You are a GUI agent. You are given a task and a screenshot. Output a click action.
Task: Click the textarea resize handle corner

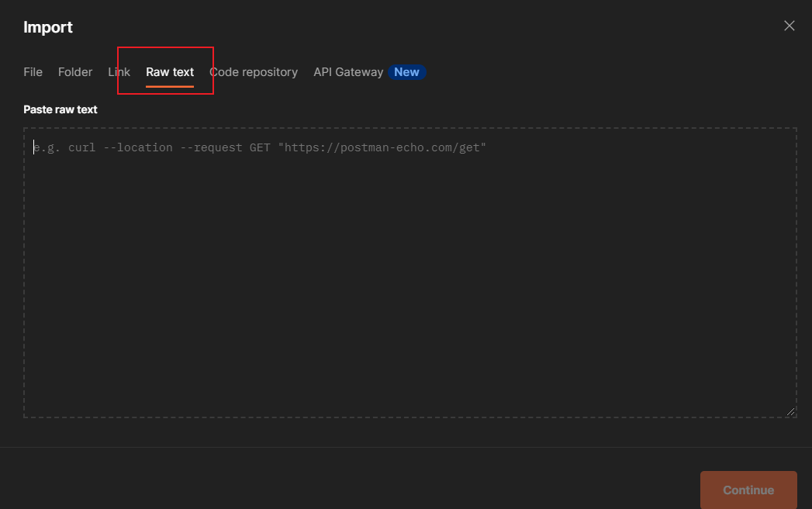[790, 411]
